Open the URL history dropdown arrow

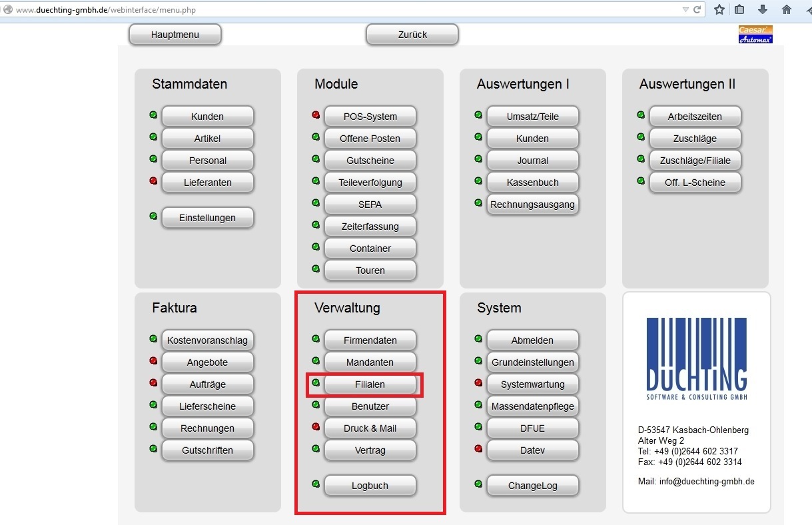coord(685,10)
